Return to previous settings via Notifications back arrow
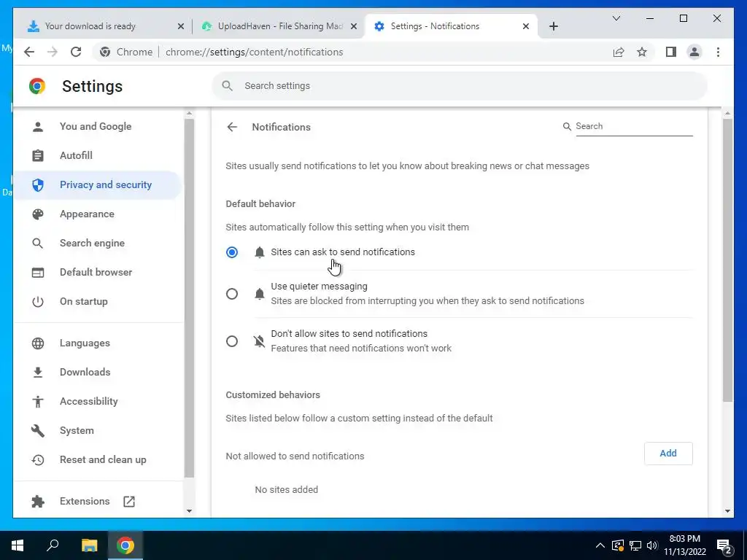Viewport: 747px width, 560px height. click(x=232, y=127)
